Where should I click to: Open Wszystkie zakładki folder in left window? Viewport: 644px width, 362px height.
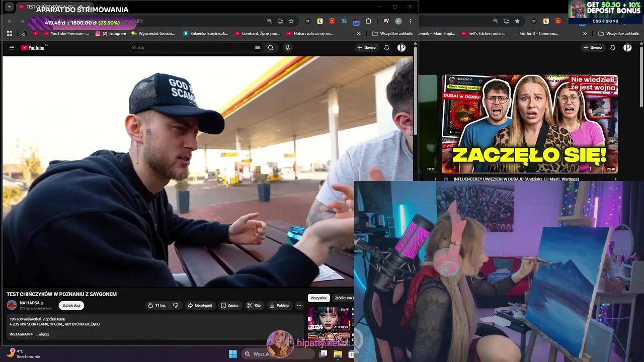[393, 34]
